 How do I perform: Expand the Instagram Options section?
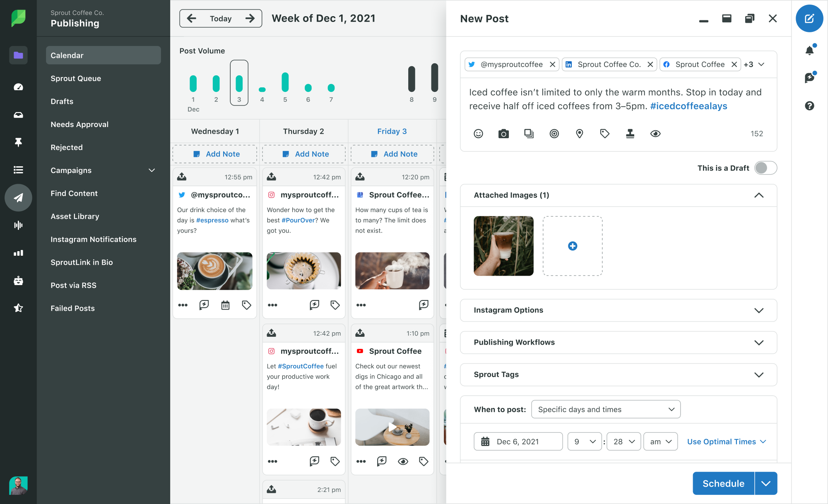[759, 310]
